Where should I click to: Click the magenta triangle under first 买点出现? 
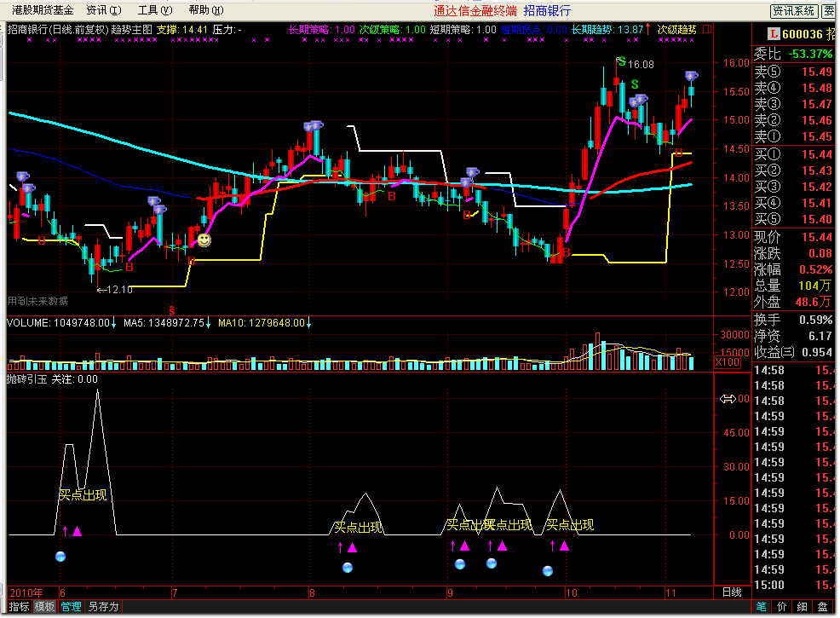pos(78,531)
